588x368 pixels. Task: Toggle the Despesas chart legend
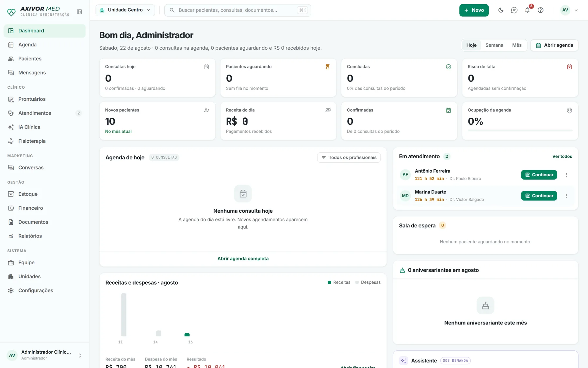coord(368,282)
